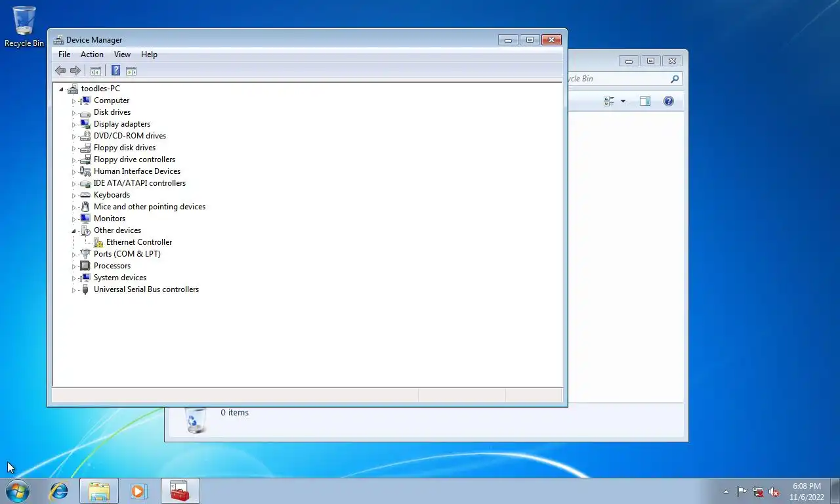Viewport: 840px width, 504px height.
Task: Click the Recycle Bin icon in details pane
Action: [196, 420]
